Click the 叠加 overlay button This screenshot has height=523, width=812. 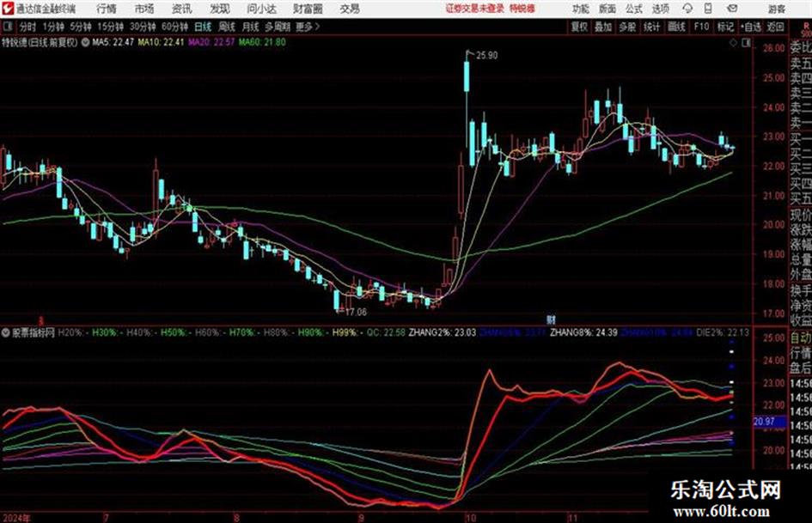[603, 27]
